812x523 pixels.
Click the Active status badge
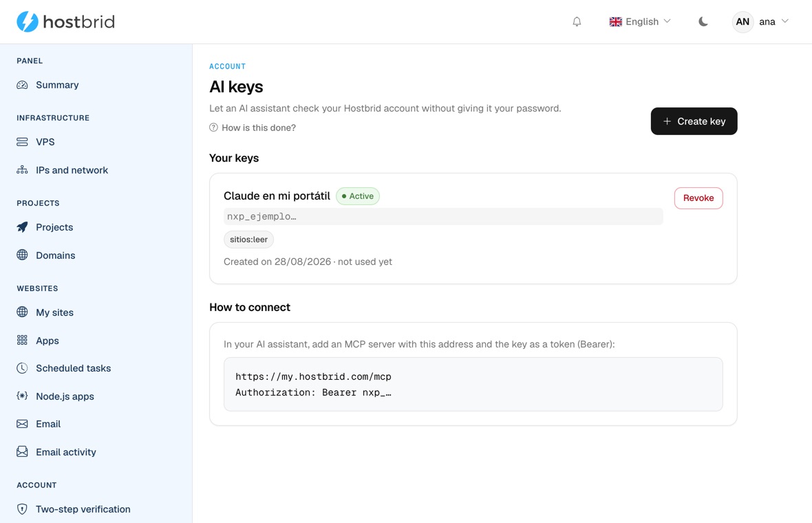click(x=358, y=196)
